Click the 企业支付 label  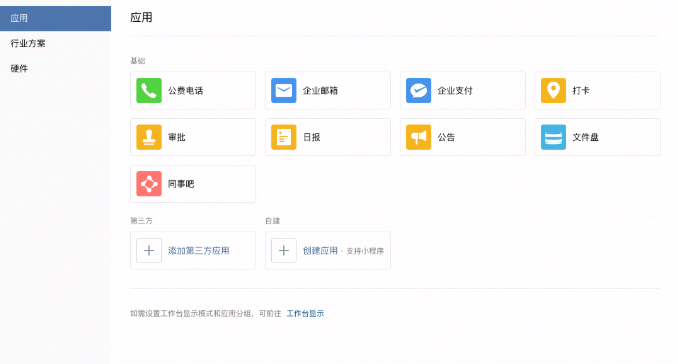(455, 91)
